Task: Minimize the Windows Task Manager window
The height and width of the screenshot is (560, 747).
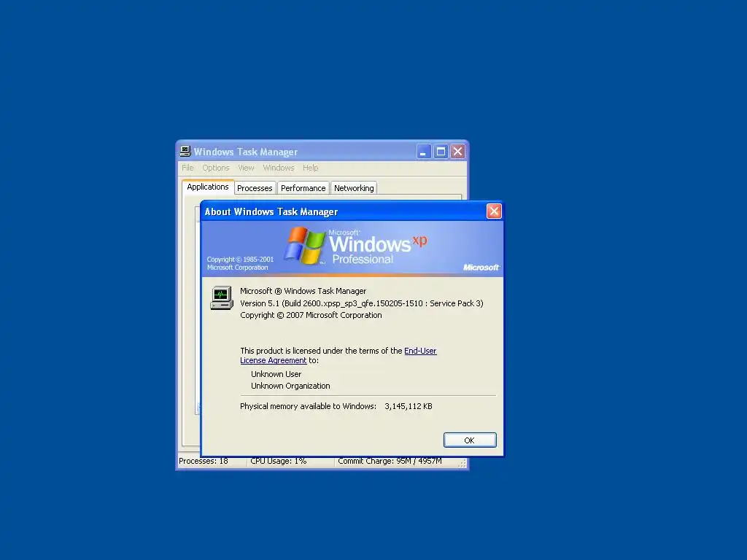Action: (423, 152)
